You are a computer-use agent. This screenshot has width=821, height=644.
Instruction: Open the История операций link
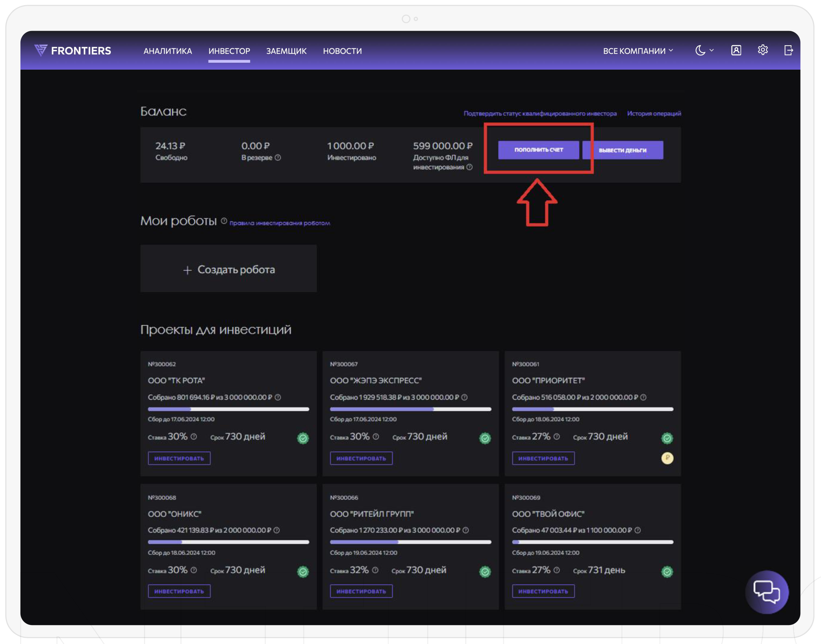click(x=654, y=113)
